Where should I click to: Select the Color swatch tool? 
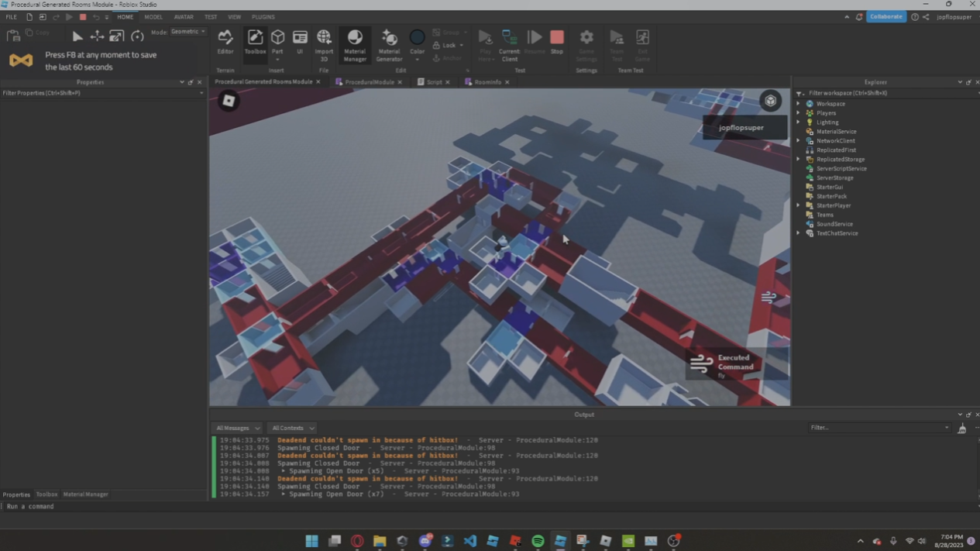click(x=417, y=38)
